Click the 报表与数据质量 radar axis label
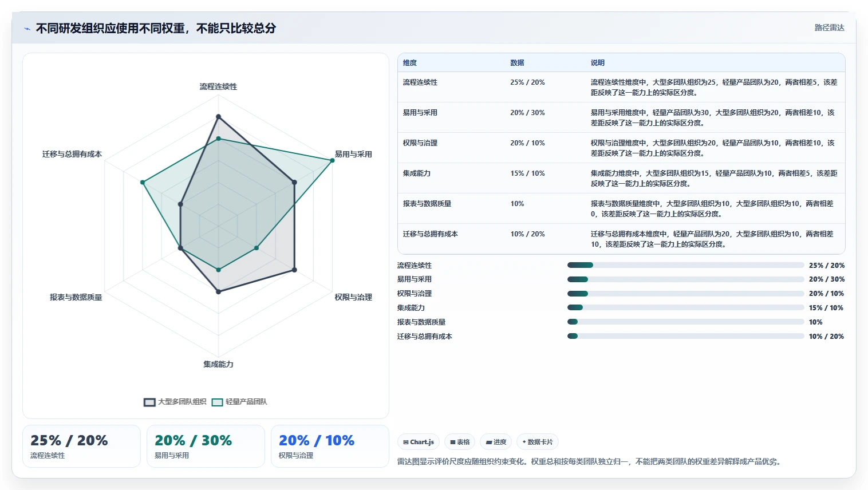 76,297
